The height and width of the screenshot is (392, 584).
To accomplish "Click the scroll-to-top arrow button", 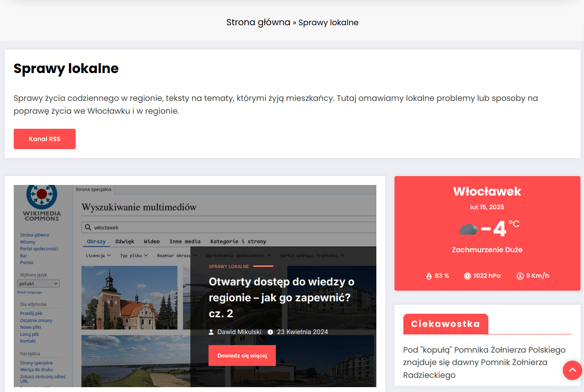I will point(572,370).
